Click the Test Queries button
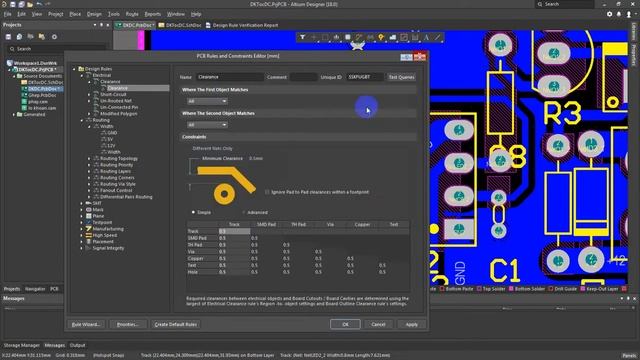Image resolution: width=640 pixels, height=360 pixels. click(401, 77)
